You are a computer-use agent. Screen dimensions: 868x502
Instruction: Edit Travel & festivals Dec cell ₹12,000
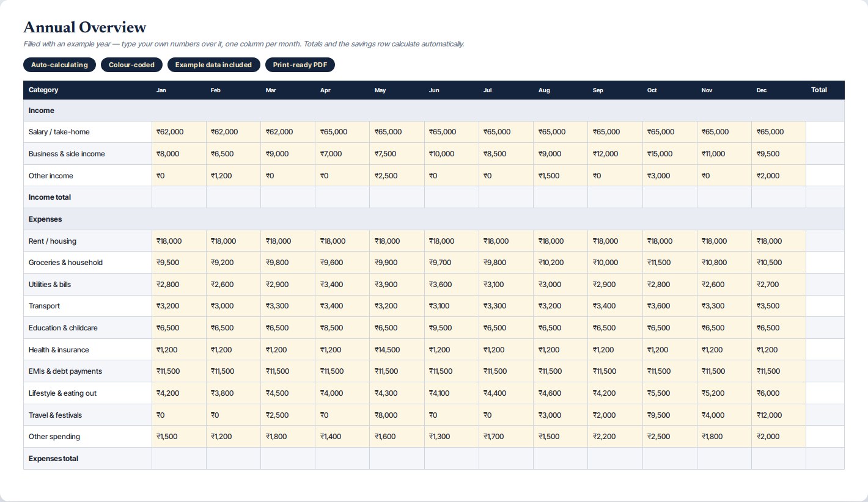tap(779, 415)
